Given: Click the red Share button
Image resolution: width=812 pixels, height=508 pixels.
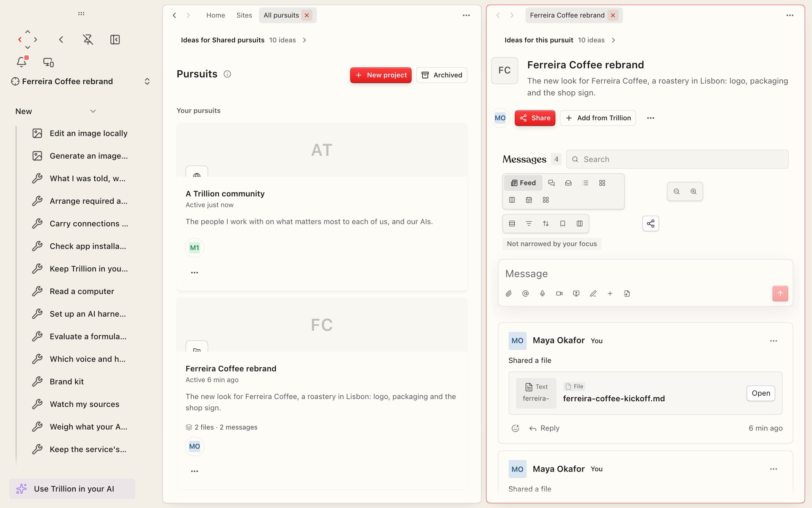Looking at the screenshot, I should (535, 118).
